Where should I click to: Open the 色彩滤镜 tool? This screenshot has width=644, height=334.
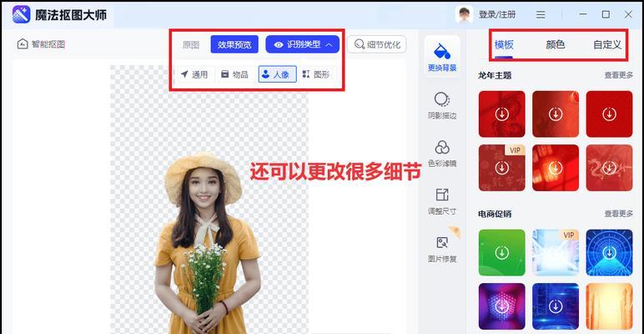coord(442,154)
